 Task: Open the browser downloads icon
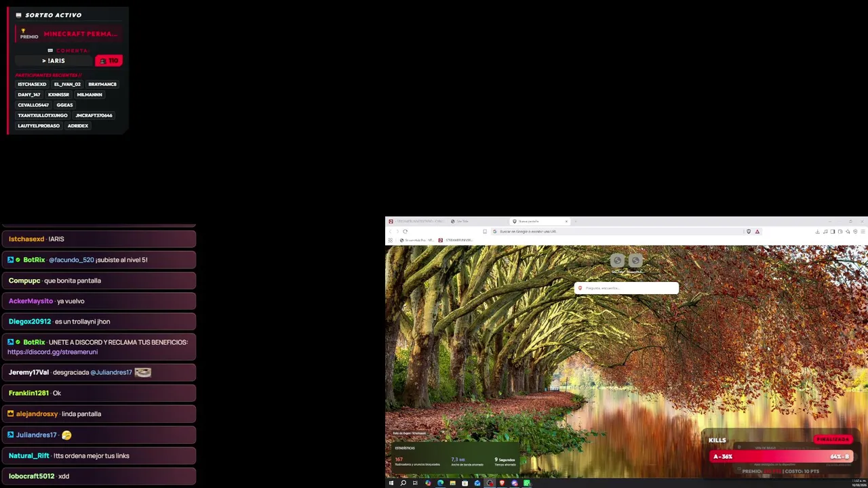pos(818,232)
